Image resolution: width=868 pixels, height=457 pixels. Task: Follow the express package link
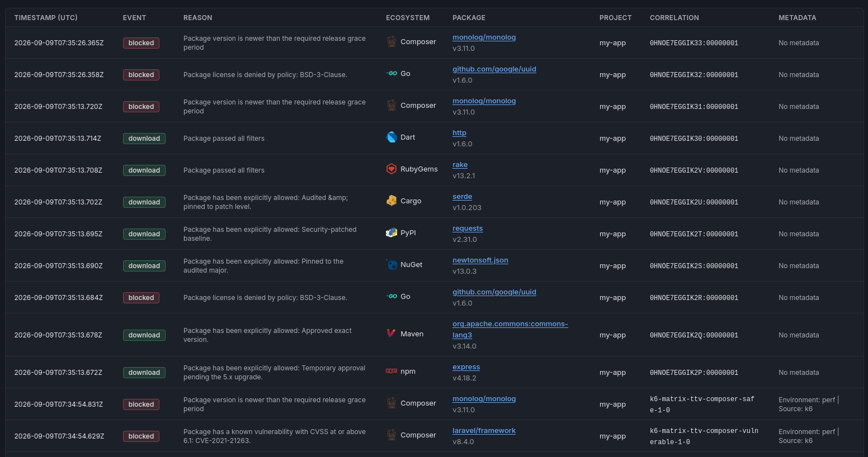pyautogui.click(x=466, y=367)
